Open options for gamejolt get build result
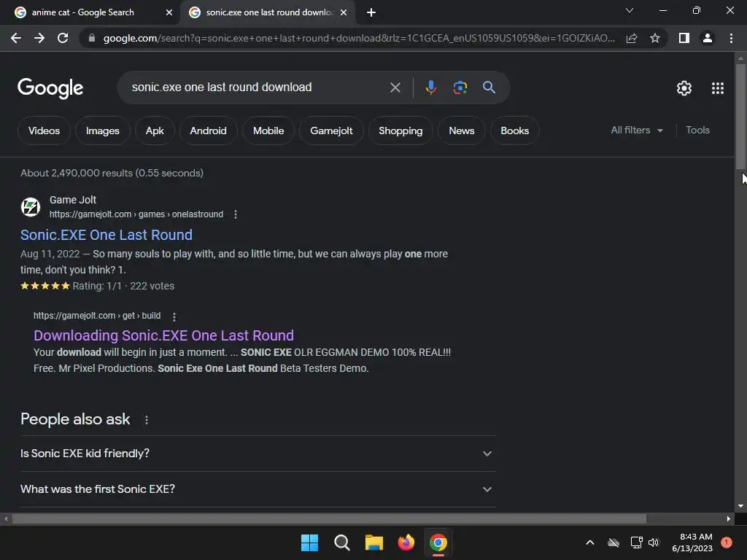The image size is (747, 560). pyautogui.click(x=174, y=316)
